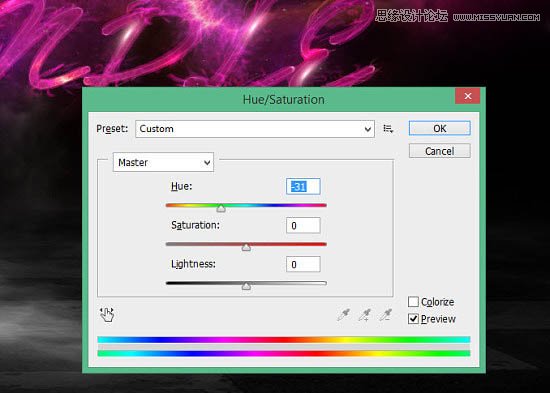Click the Hue value field showing -31
Screen dimensions: 550x393
click(303, 186)
